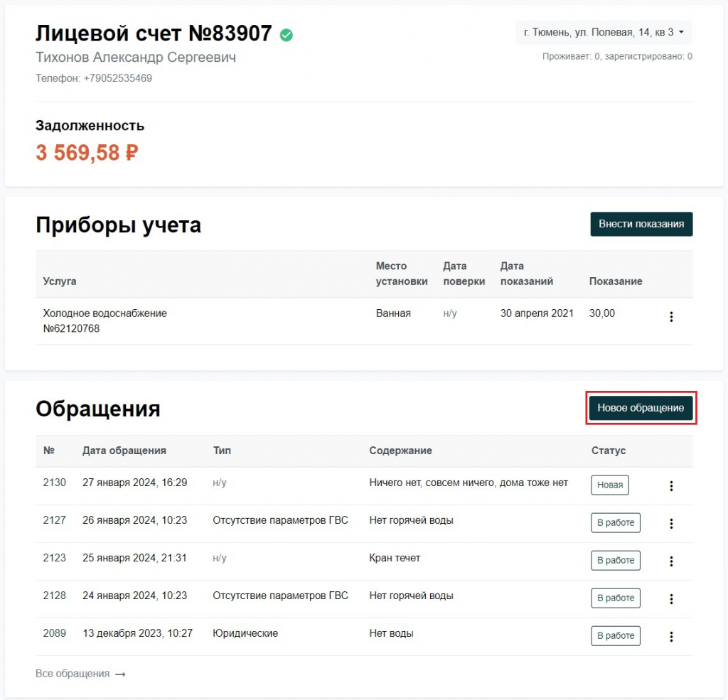Click the Новое обращение button
This screenshot has width=728, height=700.
tap(641, 407)
